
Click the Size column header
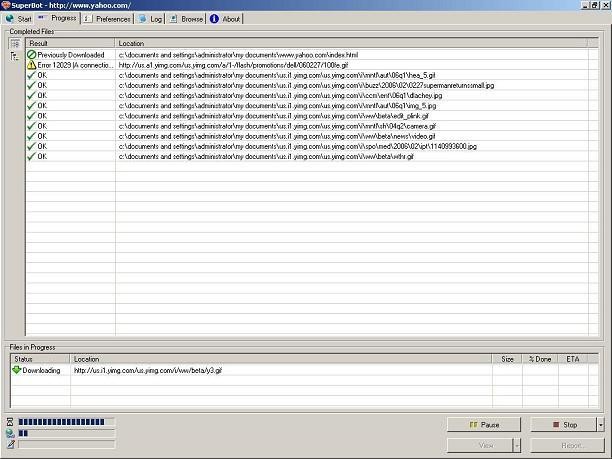[x=507, y=359]
